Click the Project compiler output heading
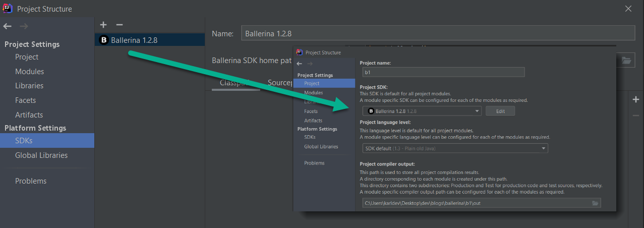 pos(387,164)
